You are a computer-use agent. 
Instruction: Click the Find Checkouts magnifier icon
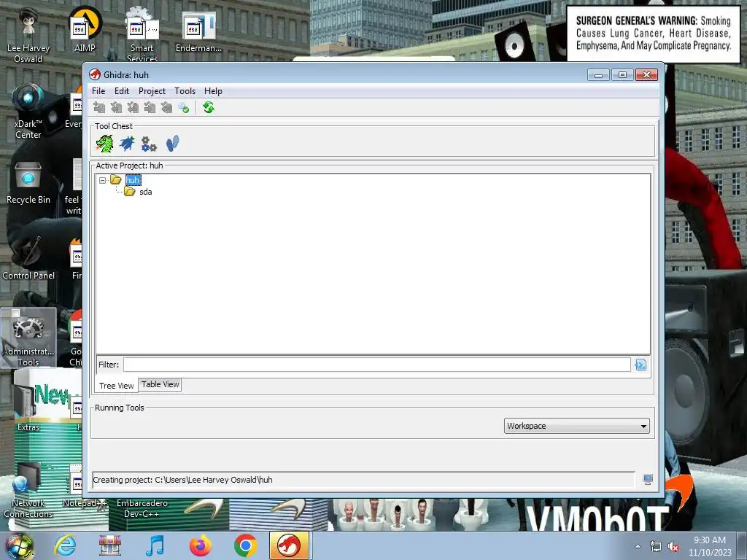183,108
